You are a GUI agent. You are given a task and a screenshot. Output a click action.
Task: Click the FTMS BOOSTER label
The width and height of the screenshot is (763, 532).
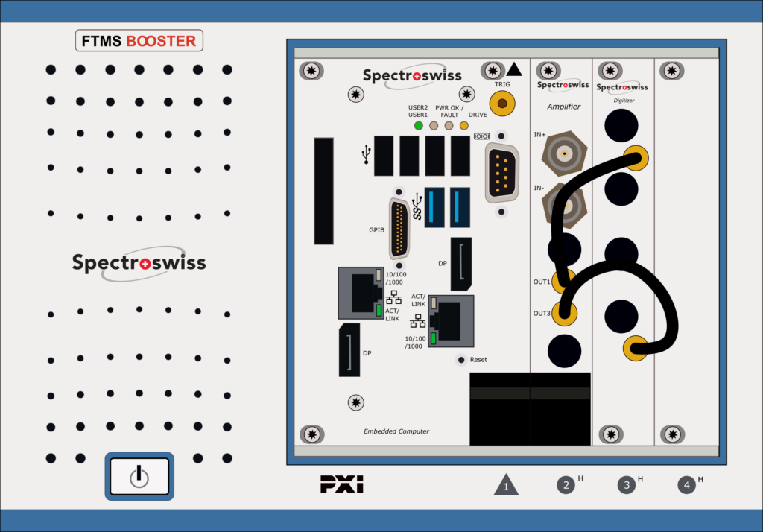click(x=139, y=41)
